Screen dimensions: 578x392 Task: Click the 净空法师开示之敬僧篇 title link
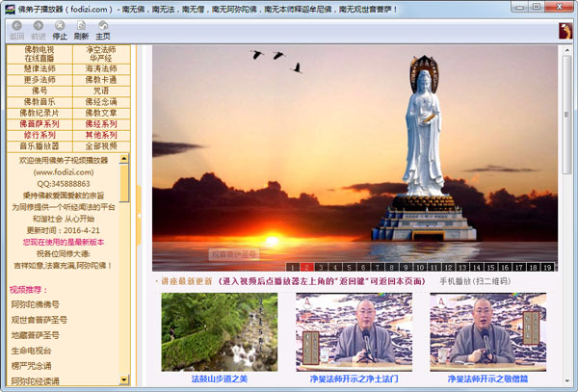(x=487, y=379)
